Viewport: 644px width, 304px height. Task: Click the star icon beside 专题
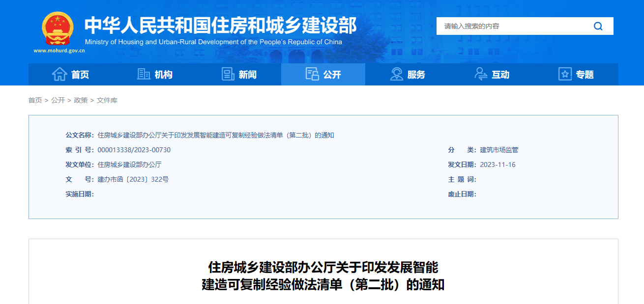click(x=565, y=74)
